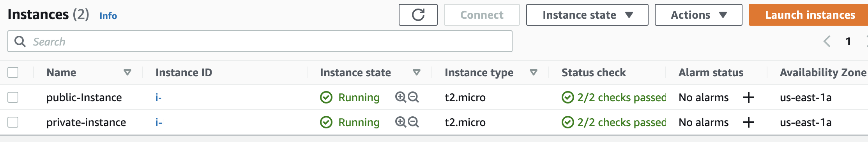Click Launch instances button
The height and width of the screenshot is (142, 868).
[808, 15]
